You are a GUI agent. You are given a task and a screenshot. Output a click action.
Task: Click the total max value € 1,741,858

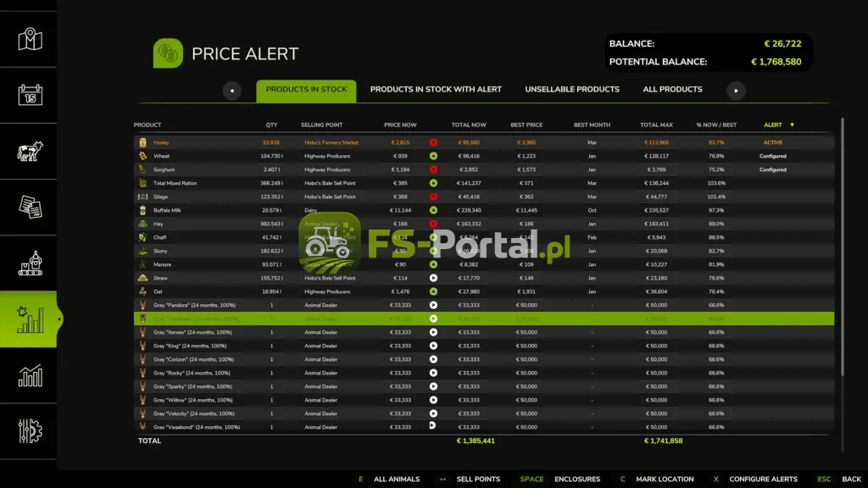tap(663, 441)
